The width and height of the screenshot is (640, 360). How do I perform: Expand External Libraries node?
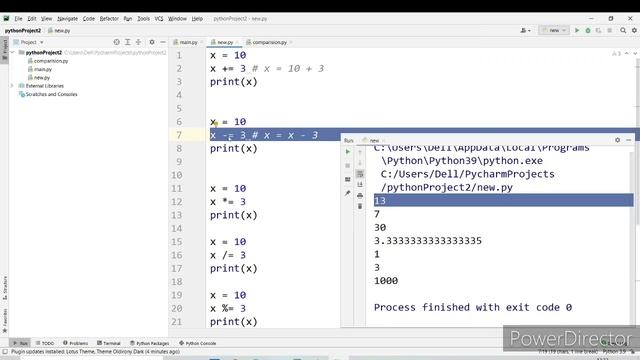click(12, 86)
